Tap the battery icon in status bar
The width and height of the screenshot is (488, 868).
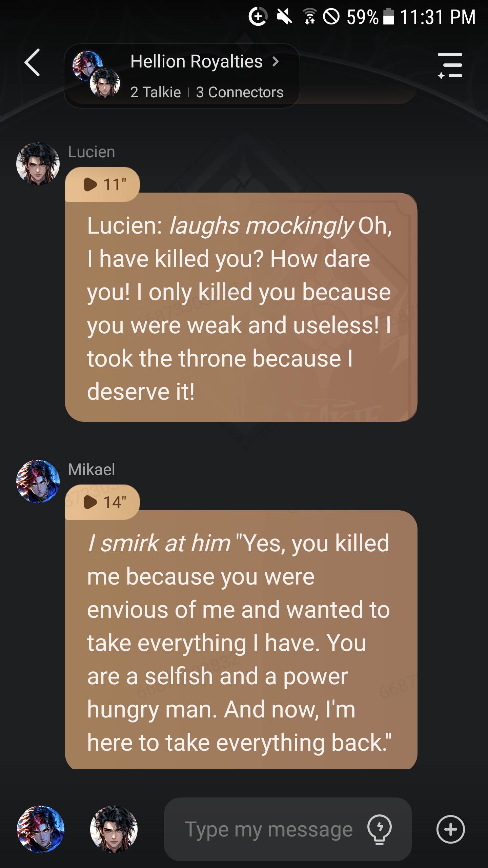(388, 17)
